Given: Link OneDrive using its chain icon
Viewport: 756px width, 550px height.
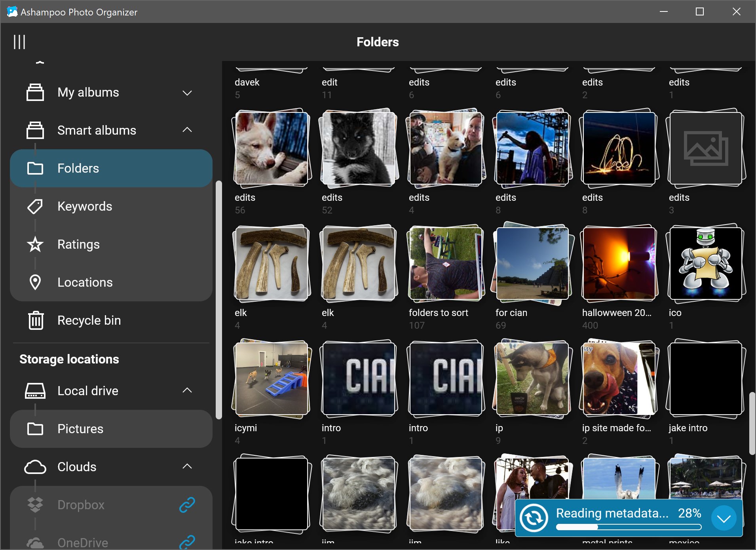Looking at the screenshot, I should point(187,542).
